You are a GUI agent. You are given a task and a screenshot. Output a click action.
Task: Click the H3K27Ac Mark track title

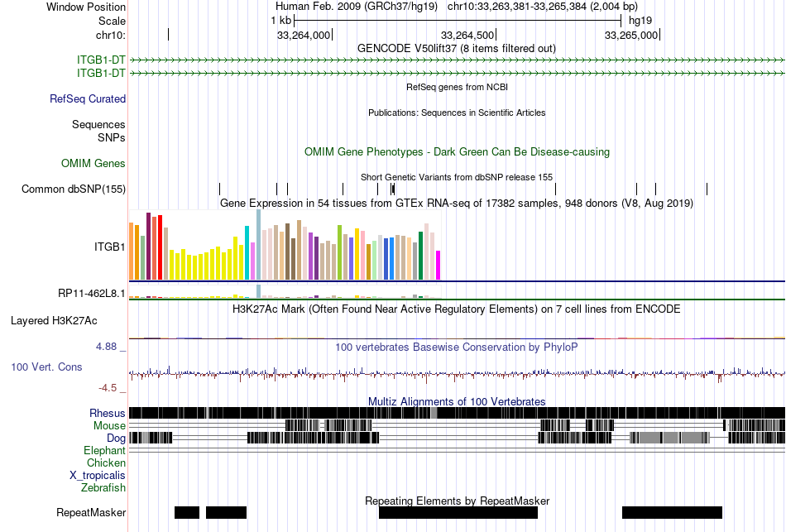click(456, 309)
